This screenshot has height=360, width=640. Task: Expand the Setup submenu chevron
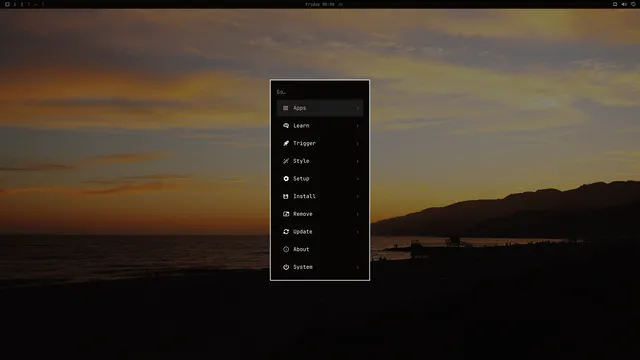coord(358,179)
